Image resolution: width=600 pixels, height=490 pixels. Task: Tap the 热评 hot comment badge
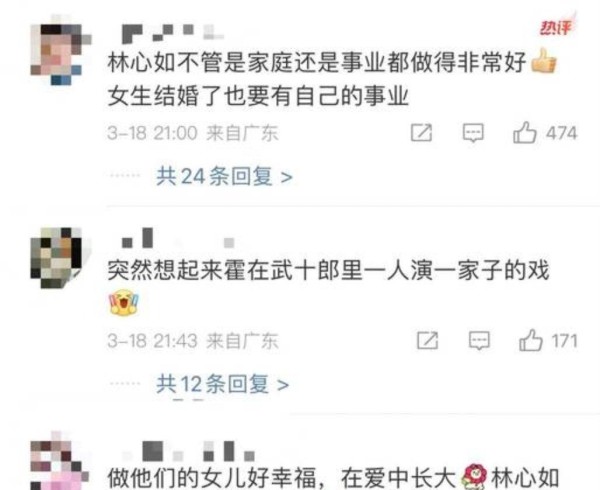click(556, 27)
